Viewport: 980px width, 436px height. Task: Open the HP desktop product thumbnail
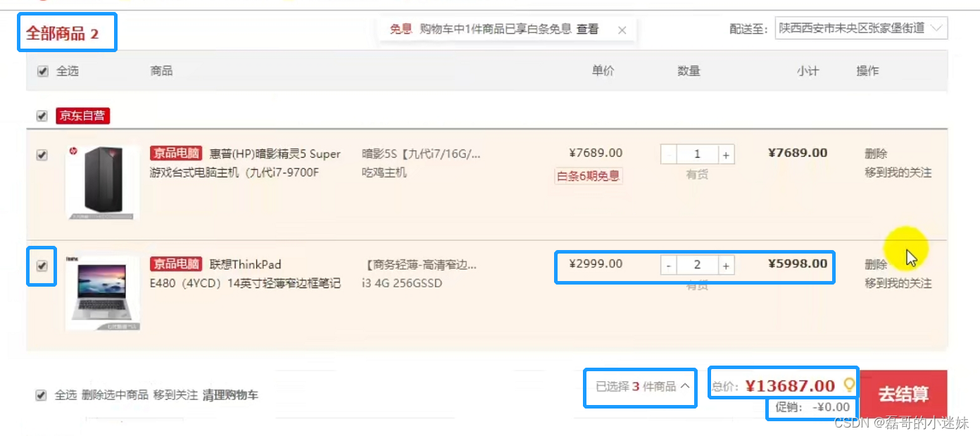(x=102, y=183)
